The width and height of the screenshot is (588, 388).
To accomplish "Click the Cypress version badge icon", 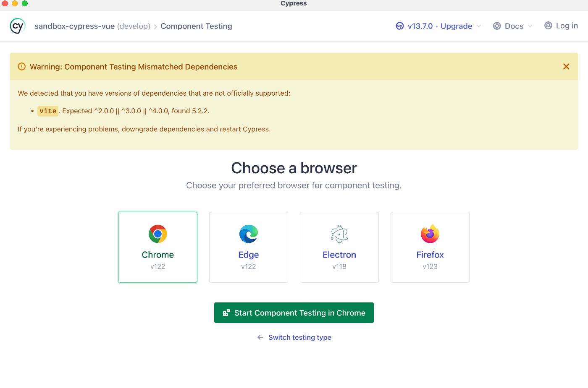I will 400,26.
